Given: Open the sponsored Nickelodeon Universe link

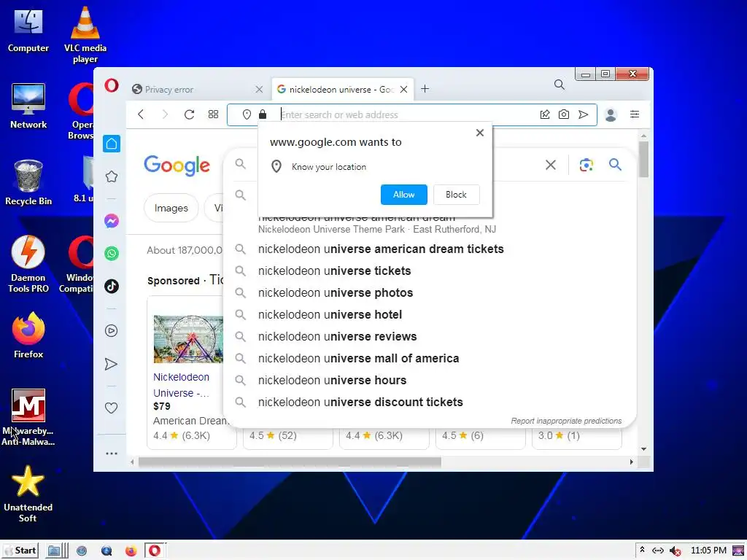Looking at the screenshot, I should pyautogui.click(x=181, y=385).
